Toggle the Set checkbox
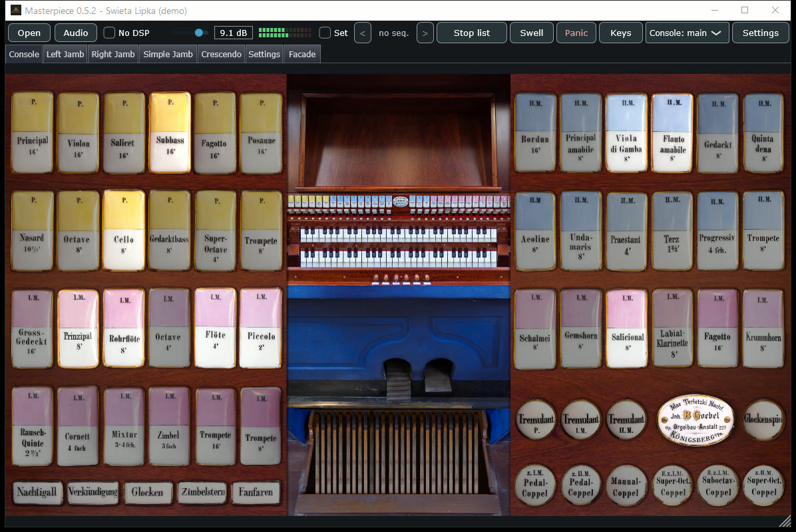Viewport: 796px width, 532px height. [x=325, y=33]
